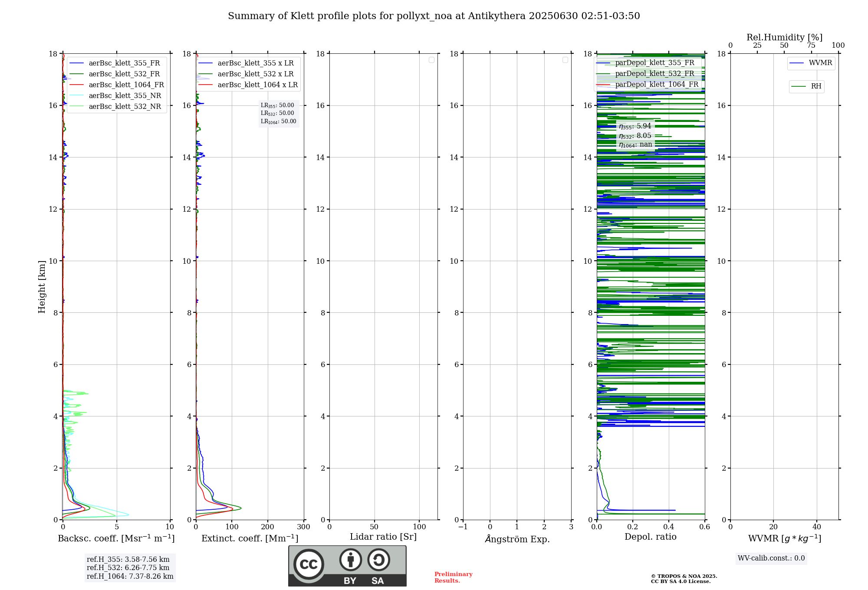Click the extinction peak near 0.4 km
Screen dimensions: 868x590
[x=241, y=508]
